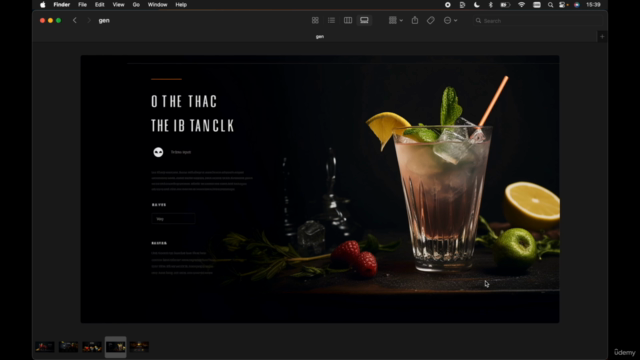This screenshot has height=360, width=640.
Task: Click the "gen" folder title in the toolbar
Action: pos(104,20)
